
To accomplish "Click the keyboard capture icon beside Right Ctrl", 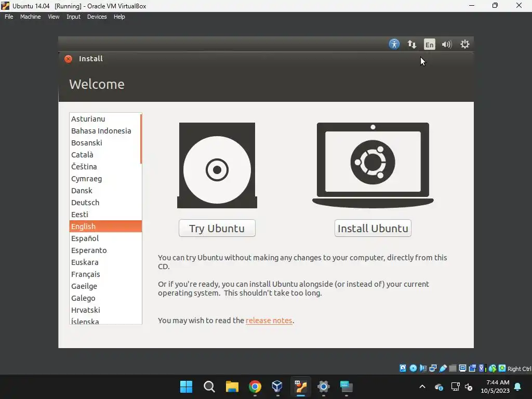I will (502, 368).
